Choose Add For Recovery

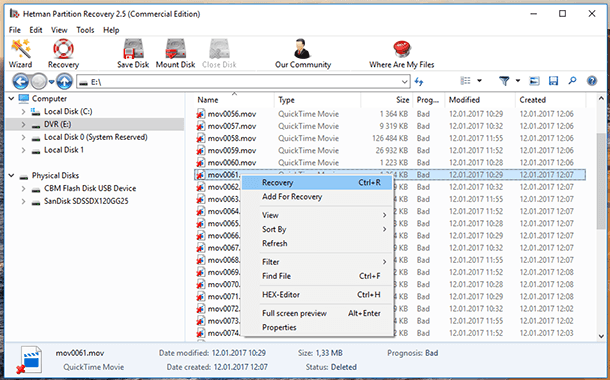click(317, 197)
